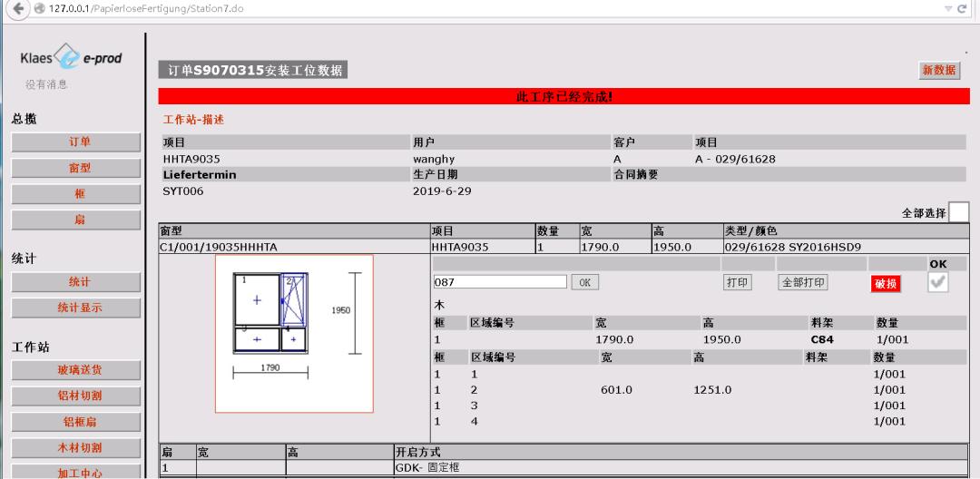The width and height of the screenshot is (980, 479).
Task: Click the Klaes e-prod logo
Action: pos(71,57)
